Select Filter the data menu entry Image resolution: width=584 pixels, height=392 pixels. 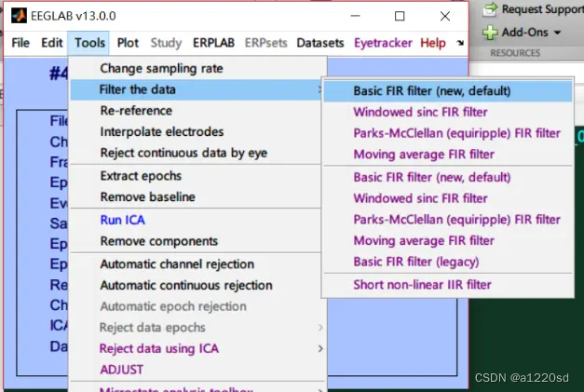coord(197,89)
